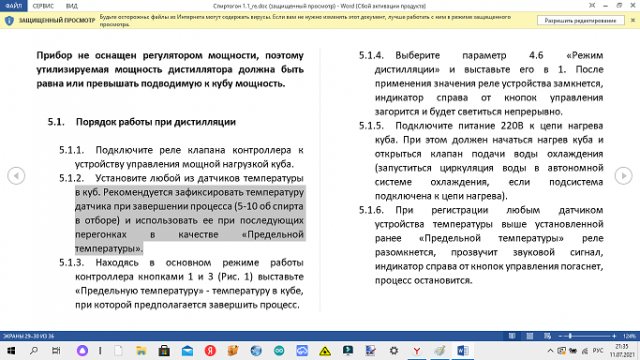Switch to Paint palette taskbar window
This screenshot has height=360, width=640.
(x=440, y=351)
